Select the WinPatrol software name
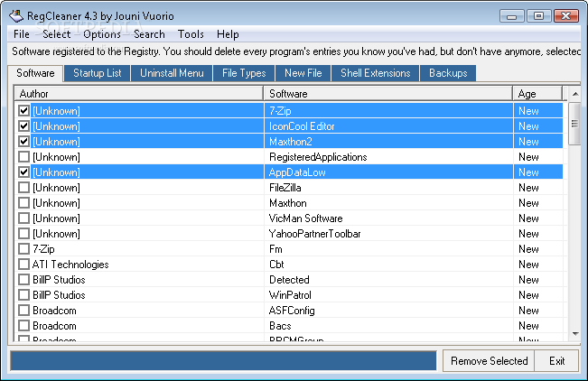The width and height of the screenshot is (588, 381). coord(290,295)
